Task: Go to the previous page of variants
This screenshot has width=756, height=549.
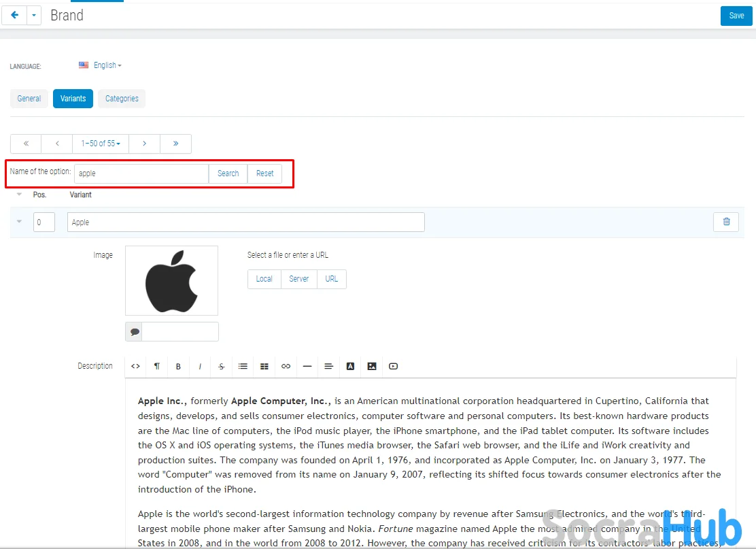Action: tap(57, 144)
